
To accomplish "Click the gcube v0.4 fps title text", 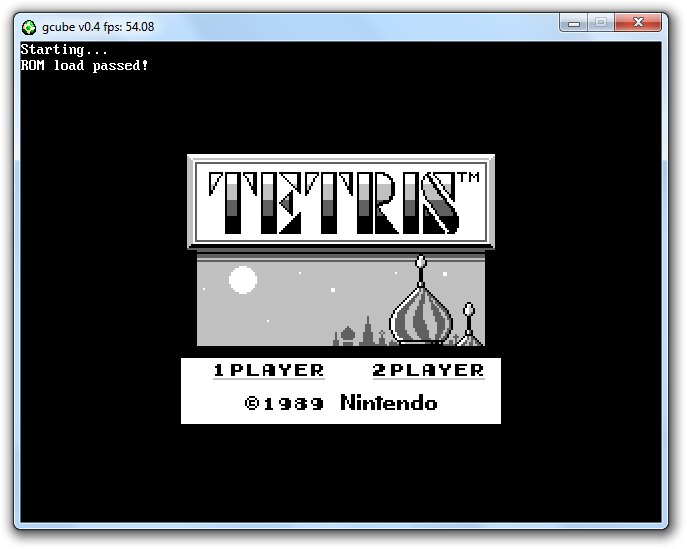I will pos(98,27).
